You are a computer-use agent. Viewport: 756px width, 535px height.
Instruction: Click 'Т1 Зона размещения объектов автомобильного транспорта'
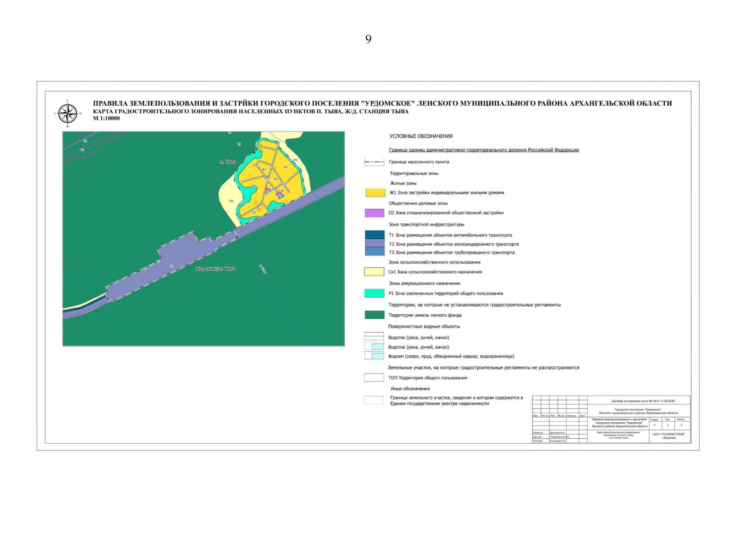click(x=450, y=235)
